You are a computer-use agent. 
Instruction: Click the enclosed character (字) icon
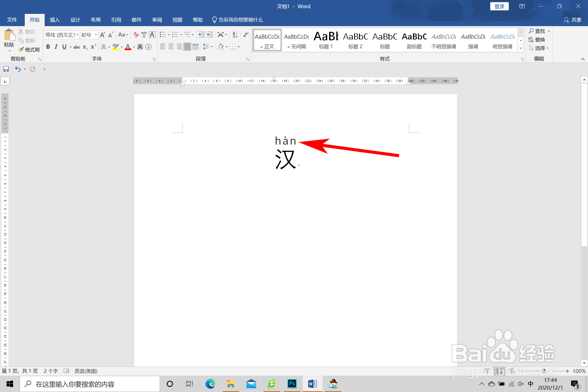148,47
